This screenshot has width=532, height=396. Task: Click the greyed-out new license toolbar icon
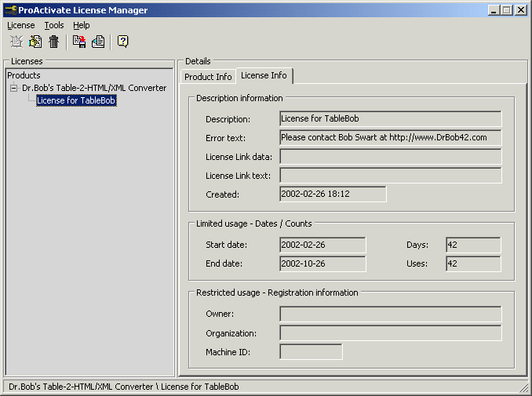coord(16,42)
